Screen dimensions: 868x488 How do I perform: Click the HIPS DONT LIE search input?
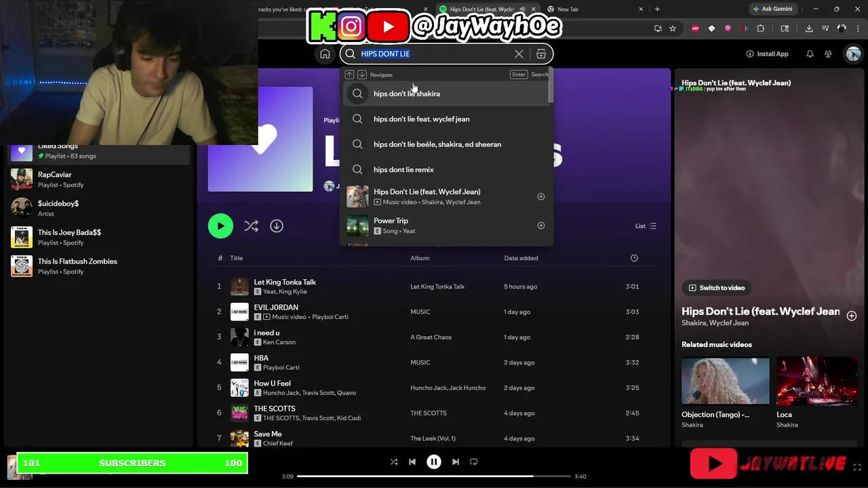coord(434,54)
